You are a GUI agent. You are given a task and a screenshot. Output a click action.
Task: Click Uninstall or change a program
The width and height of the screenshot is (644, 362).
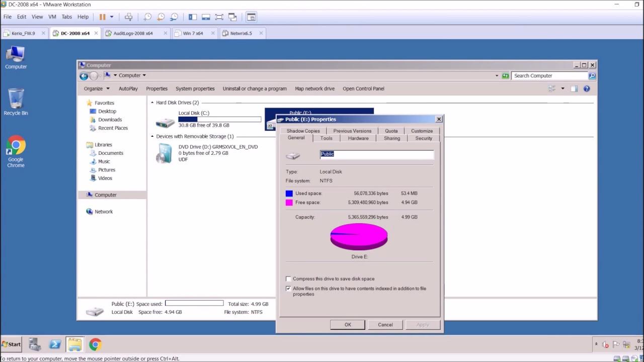point(255,88)
